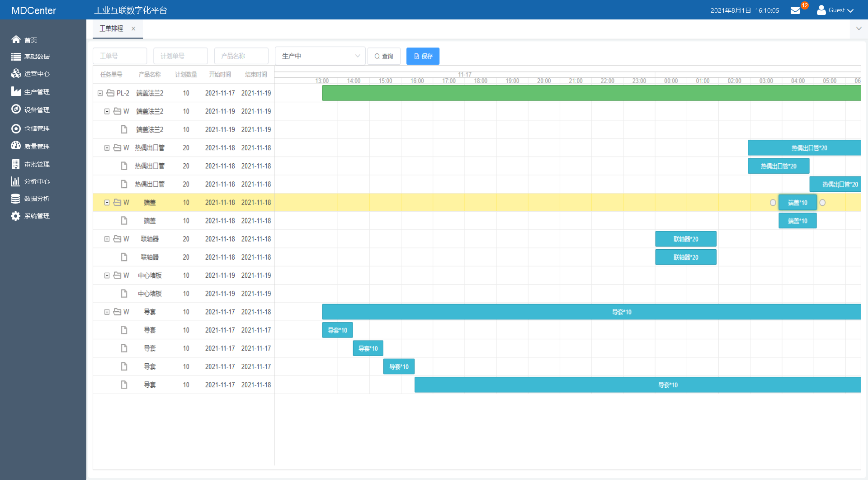Open the Guest user menu
This screenshot has height=480, width=868.
835,10
